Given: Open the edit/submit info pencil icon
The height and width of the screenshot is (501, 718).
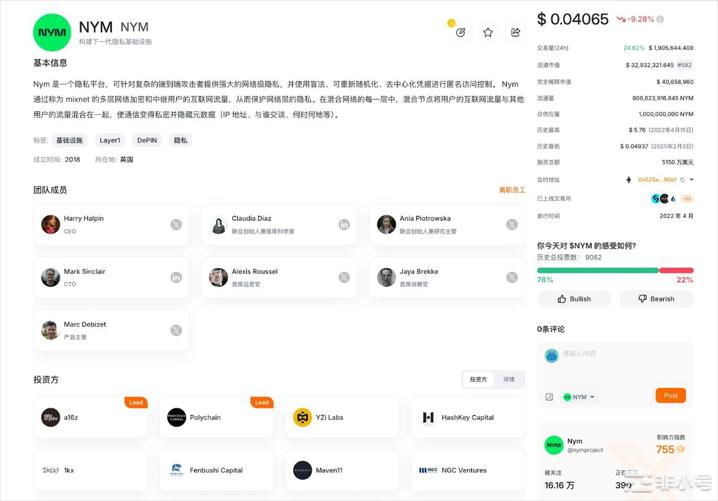Looking at the screenshot, I should [461, 33].
